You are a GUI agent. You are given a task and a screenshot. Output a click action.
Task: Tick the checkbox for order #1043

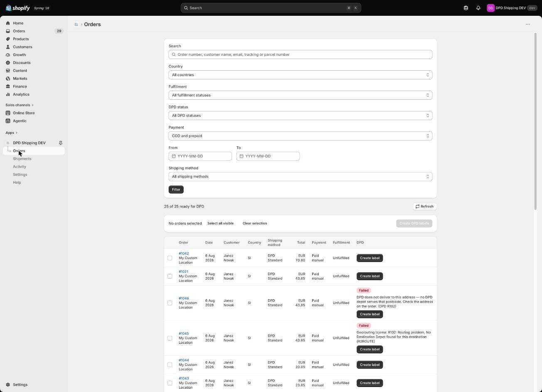170,383
